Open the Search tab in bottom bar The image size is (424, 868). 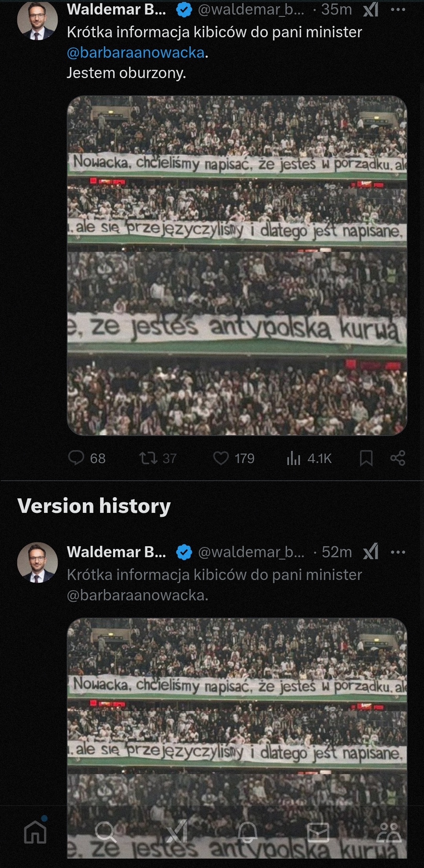106,832
